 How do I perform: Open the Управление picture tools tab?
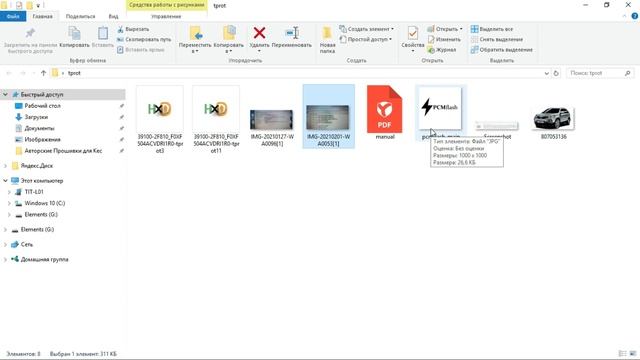click(166, 16)
